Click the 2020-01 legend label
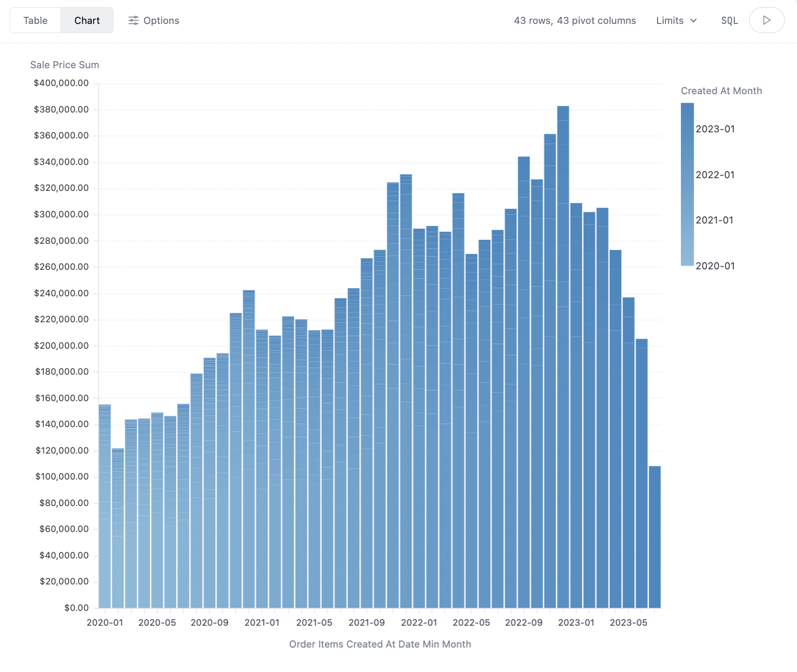The image size is (797, 672). 715,266
